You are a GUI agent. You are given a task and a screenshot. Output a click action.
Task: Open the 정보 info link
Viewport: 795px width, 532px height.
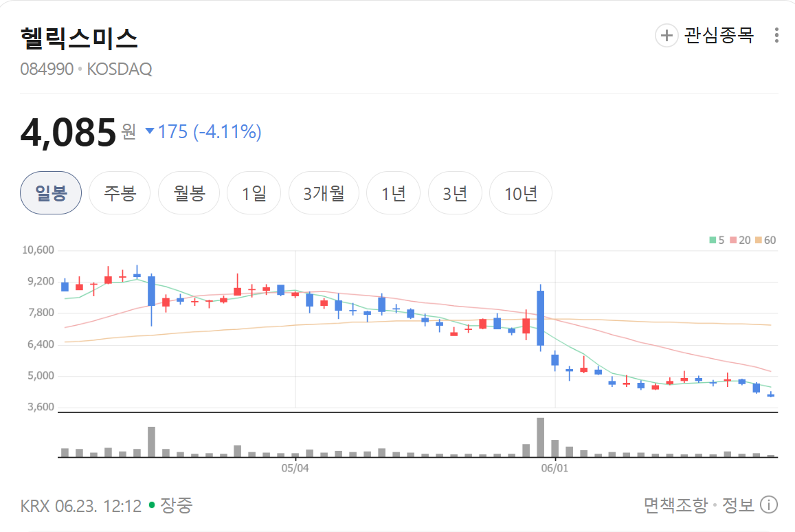pyautogui.click(x=738, y=505)
